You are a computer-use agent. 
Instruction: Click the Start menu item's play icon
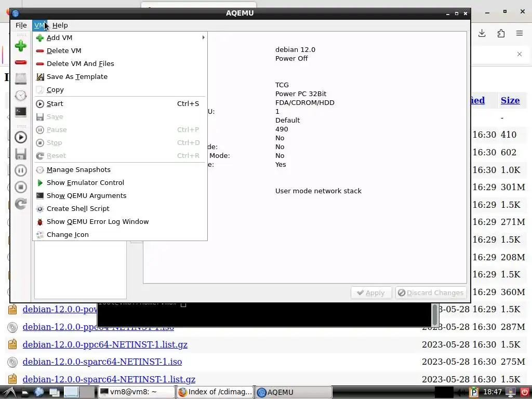tap(40, 104)
